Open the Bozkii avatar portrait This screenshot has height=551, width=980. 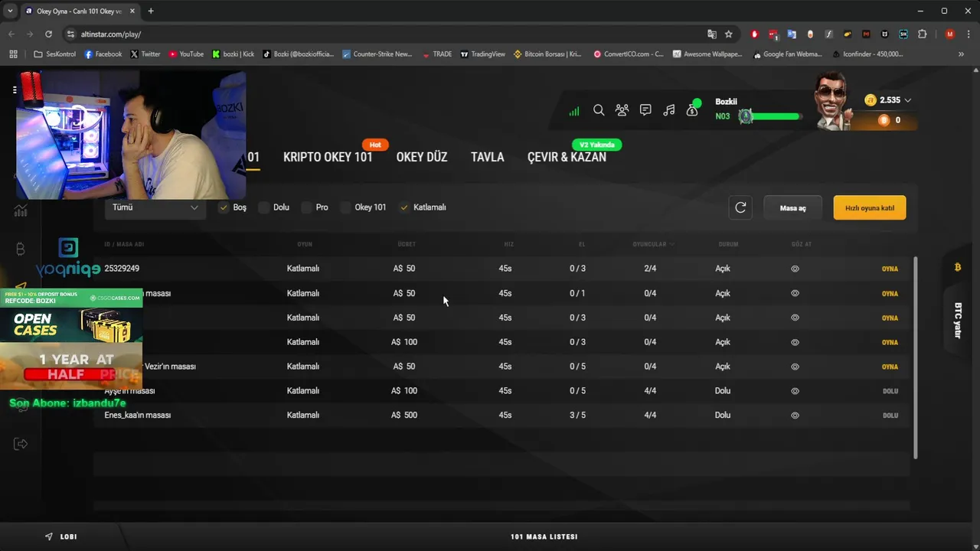(x=832, y=101)
